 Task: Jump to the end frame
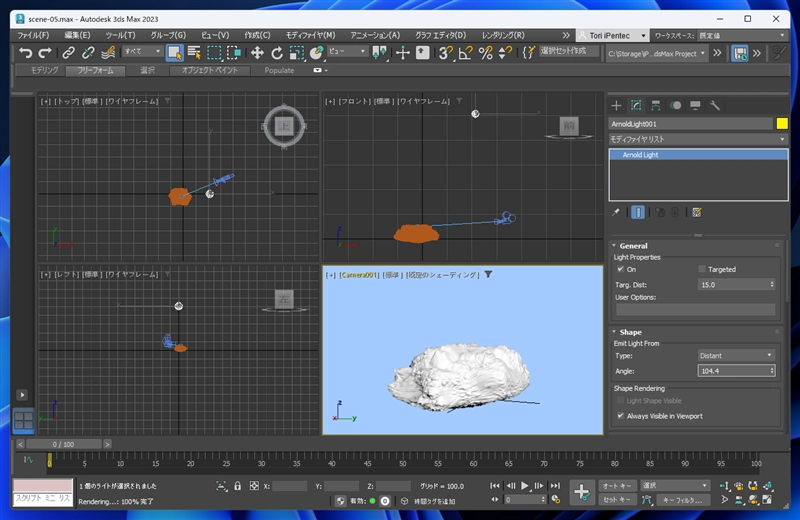tap(555, 486)
